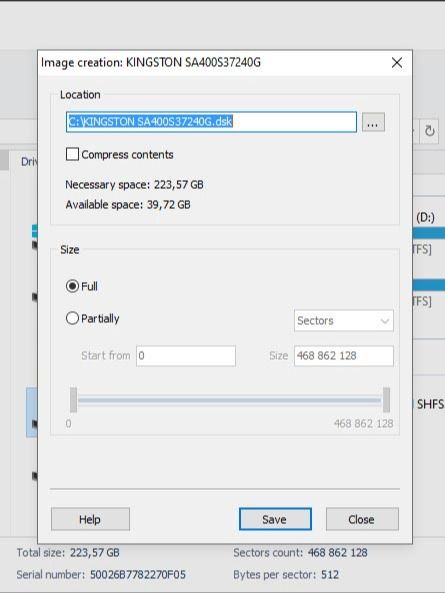Open the Sectors unit dropdown

(344, 321)
